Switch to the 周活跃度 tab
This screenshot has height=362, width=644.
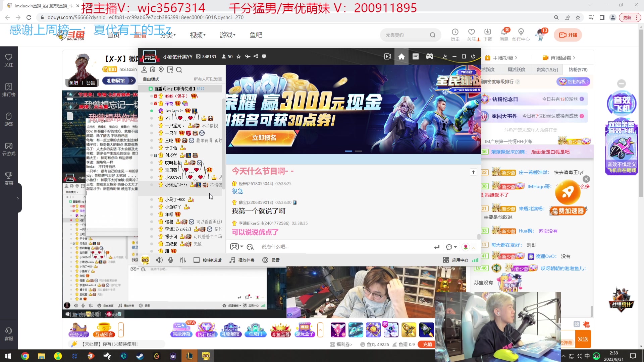(516, 70)
